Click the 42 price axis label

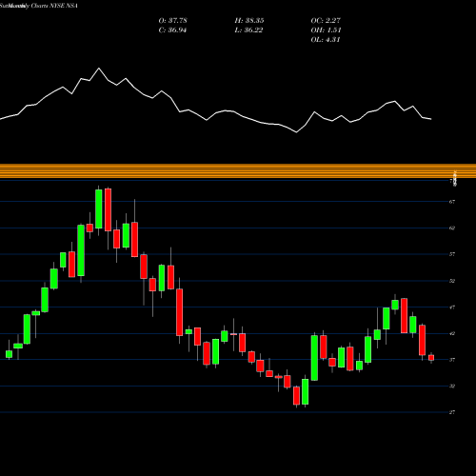tap(452, 334)
